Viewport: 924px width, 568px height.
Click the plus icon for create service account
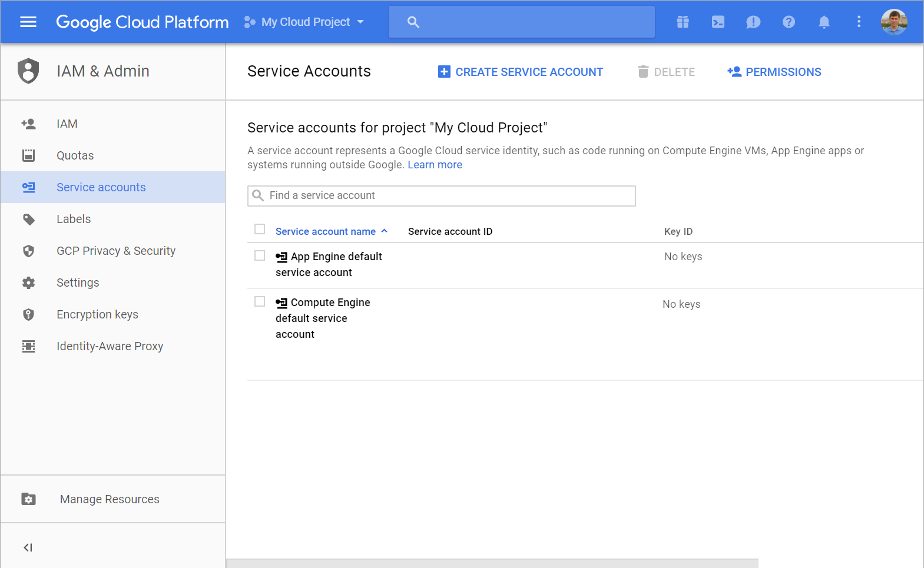click(444, 72)
